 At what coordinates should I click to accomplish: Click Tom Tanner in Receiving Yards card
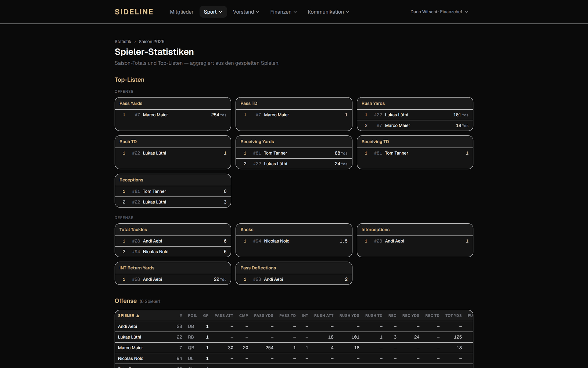[275, 153]
